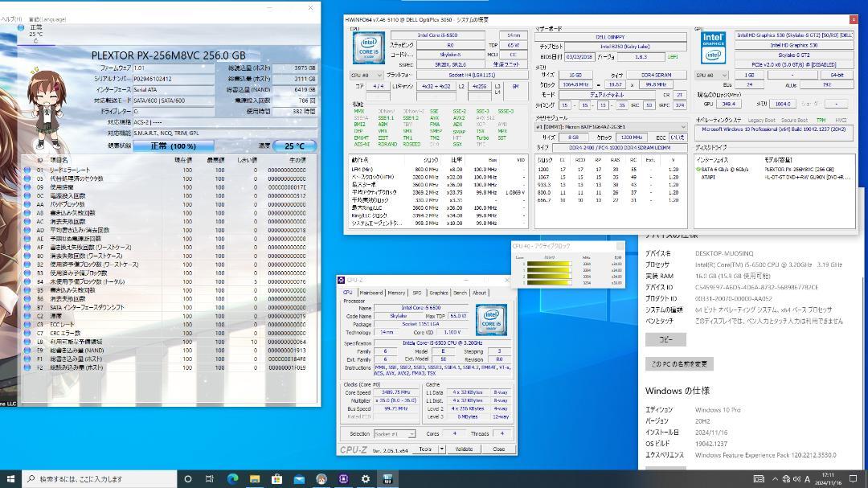Click status circle for リードエラーレート row
This screenshot has height=488, width=868.
point(27,170)
